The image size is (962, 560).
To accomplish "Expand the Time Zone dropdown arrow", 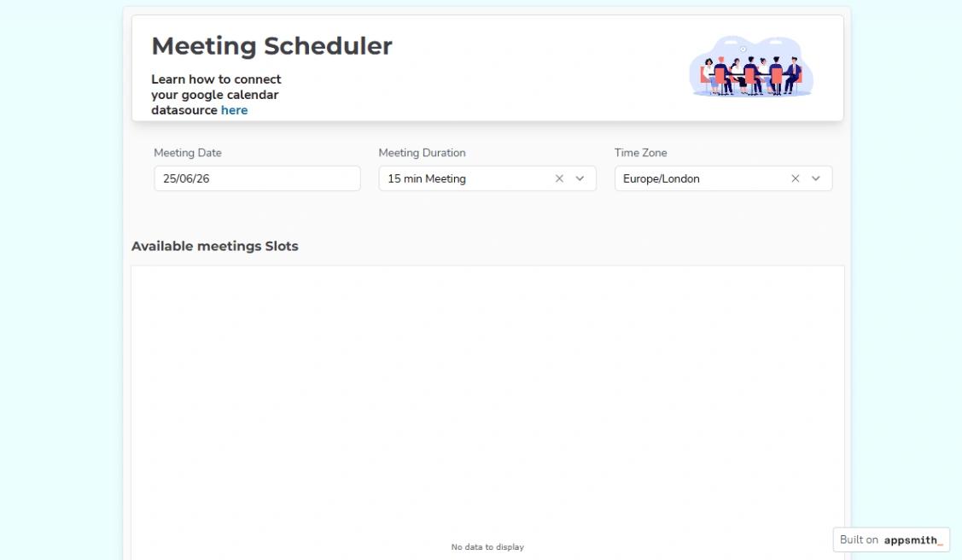I will coord(816,178).
